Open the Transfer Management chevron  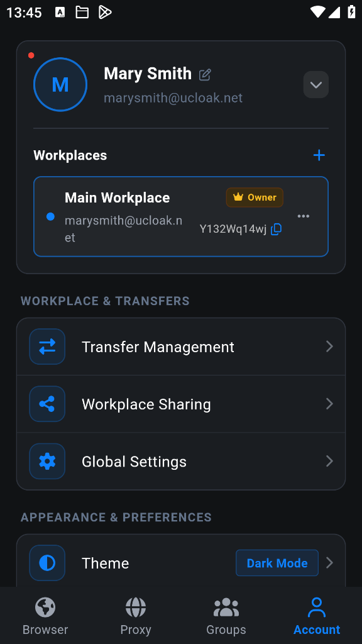pos(329,347)
